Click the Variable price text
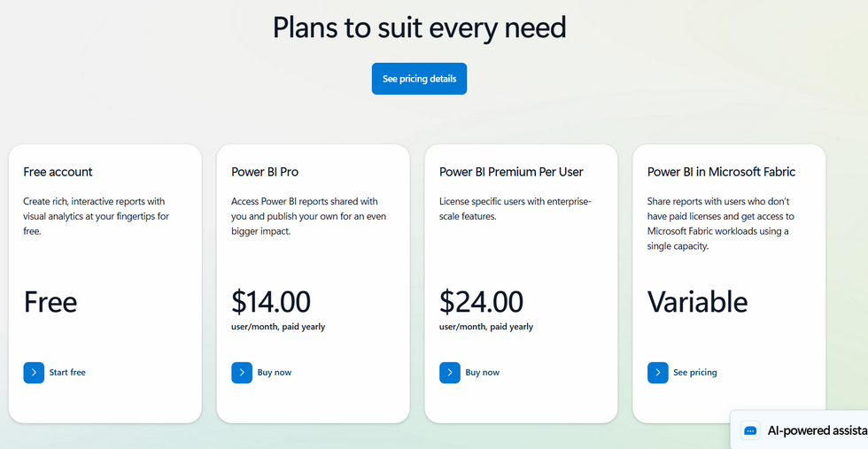The height and width of the screenshot is (449, 868). pyautogui.click(x=697, y=302)
